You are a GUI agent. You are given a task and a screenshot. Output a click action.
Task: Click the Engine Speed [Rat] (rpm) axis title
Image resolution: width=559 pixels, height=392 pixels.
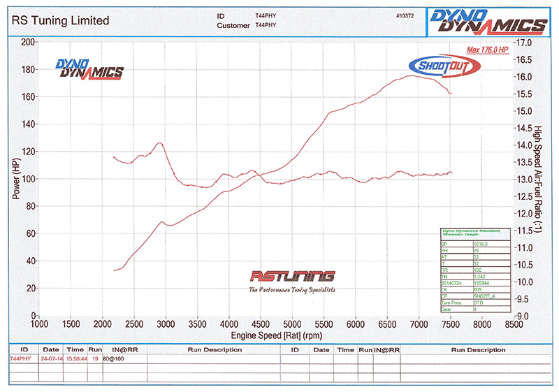[276, 335]
